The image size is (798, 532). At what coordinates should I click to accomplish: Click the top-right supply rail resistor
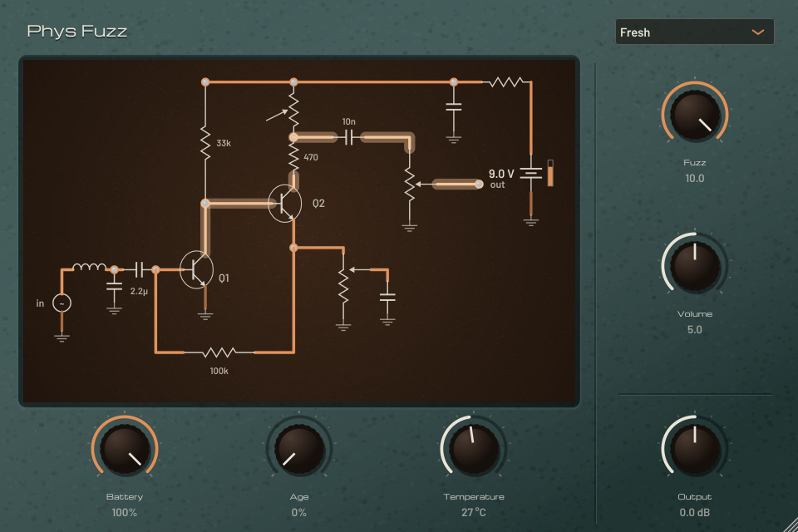(506, 81)
